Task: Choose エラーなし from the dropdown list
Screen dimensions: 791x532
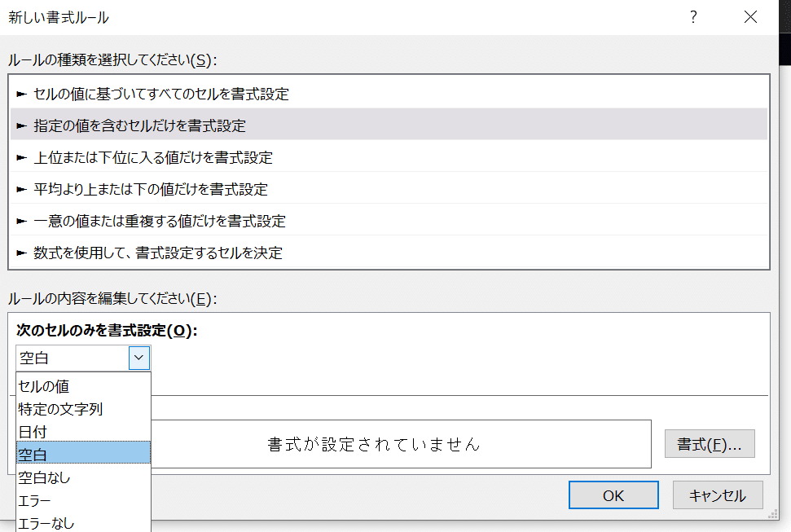Action: pos(83,523)
